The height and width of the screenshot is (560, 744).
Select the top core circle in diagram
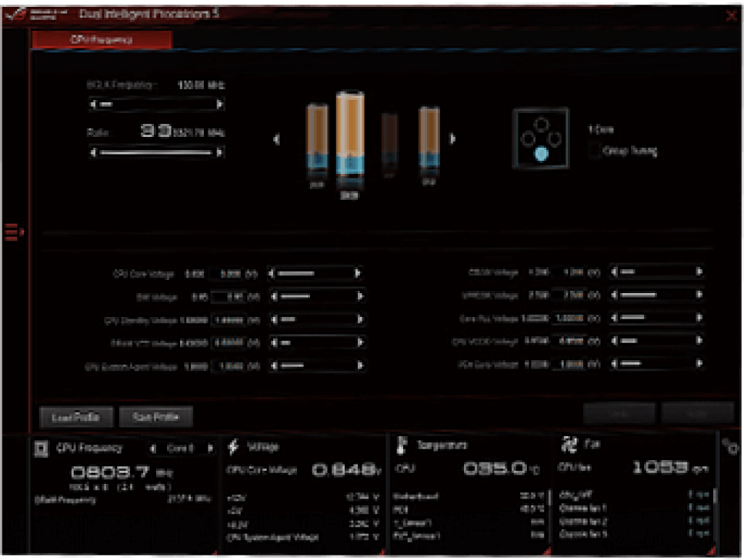[x=542, y=125]
